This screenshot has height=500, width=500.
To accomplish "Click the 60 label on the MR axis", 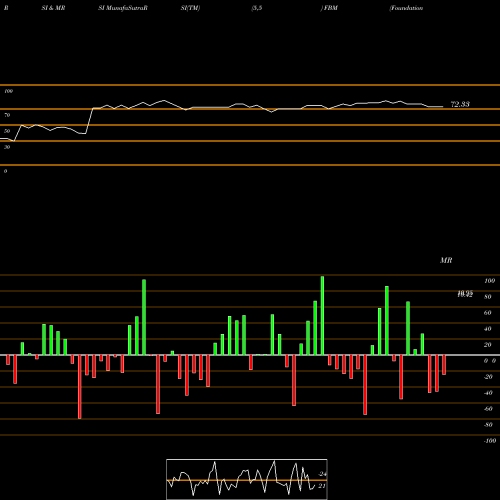I will (488, 313).
